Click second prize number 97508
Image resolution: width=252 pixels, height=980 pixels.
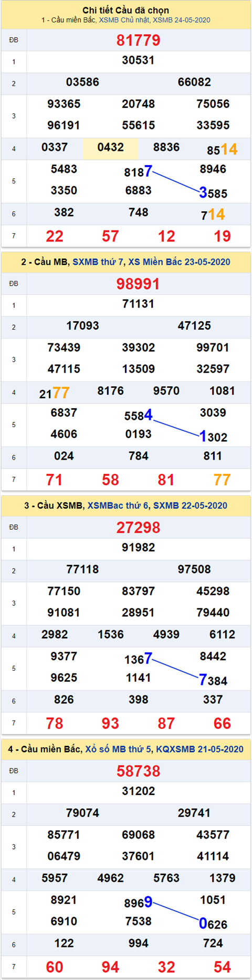194,570
